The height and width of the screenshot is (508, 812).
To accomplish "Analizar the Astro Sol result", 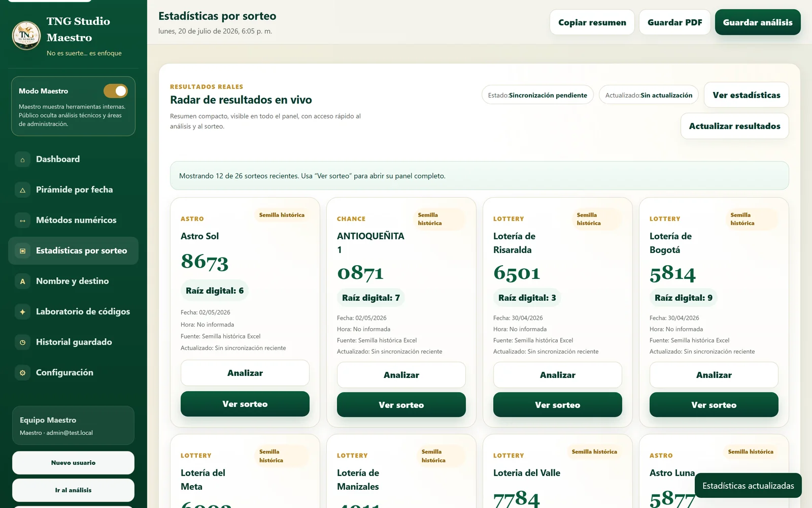I will click(245, 373).
